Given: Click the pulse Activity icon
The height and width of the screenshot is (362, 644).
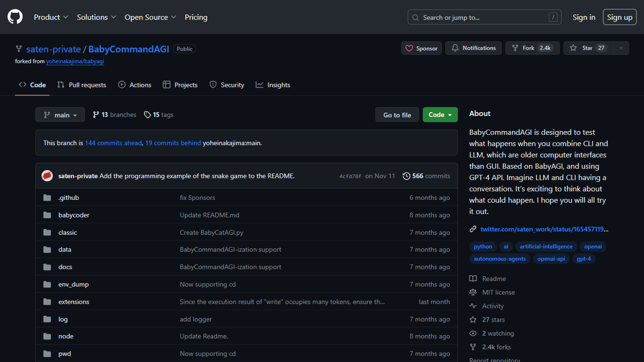Looking at the screenshot, I should pyautogui.click(x=473, y=306).
